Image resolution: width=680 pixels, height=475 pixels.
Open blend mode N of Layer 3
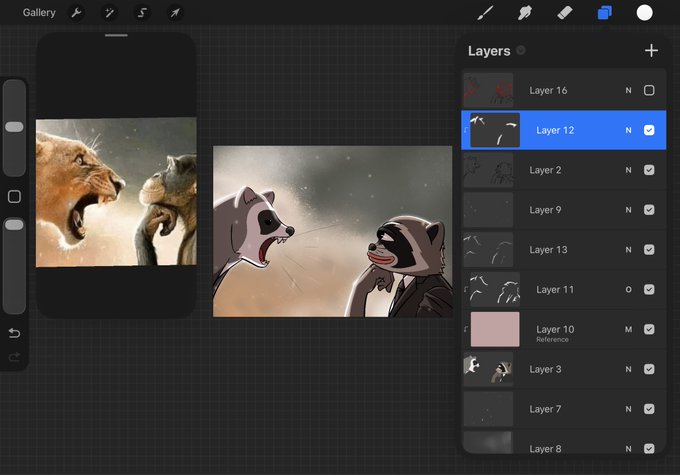pos(628,369)
